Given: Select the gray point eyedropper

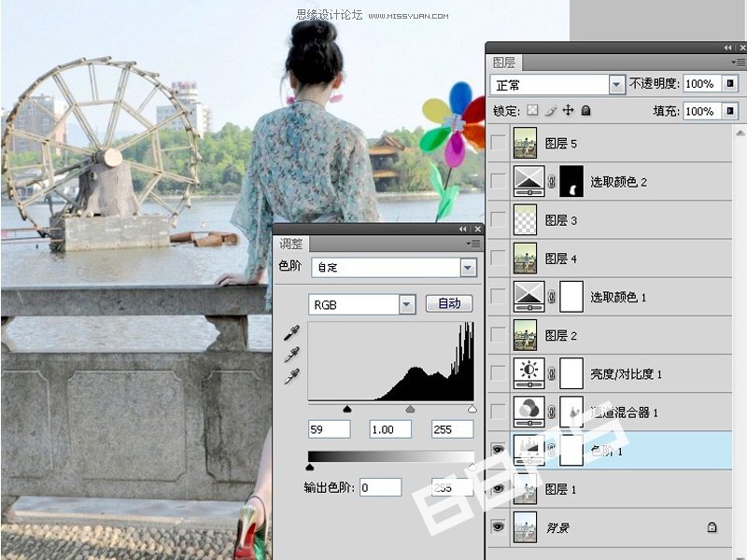Looking at the screenshot, I should pyautogui.click(x=291, y=355).
